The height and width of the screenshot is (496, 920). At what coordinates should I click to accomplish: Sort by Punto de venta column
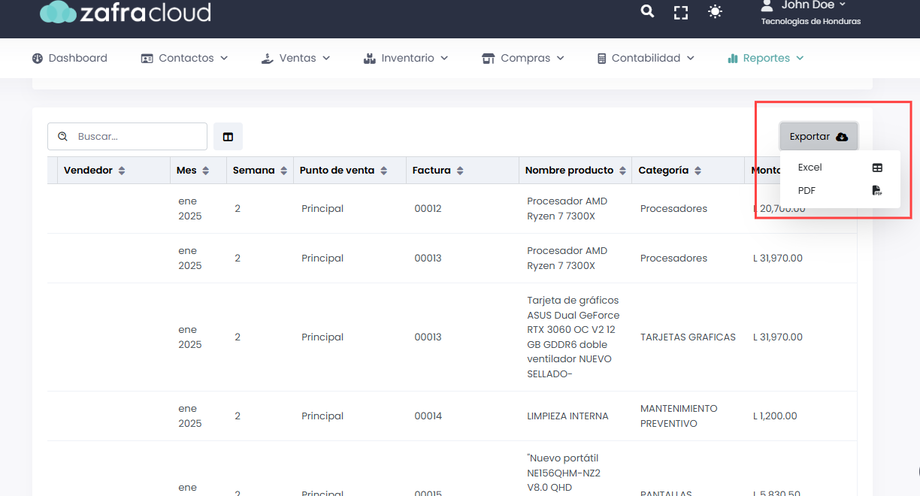(x=343, y=171)
